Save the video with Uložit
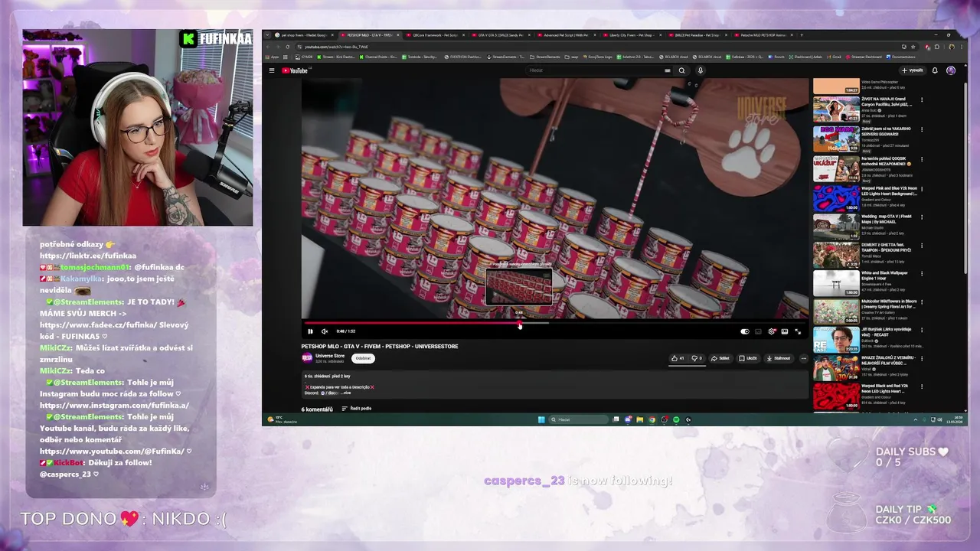This screenshot has width=980, height=551. [x=748, y=358]
